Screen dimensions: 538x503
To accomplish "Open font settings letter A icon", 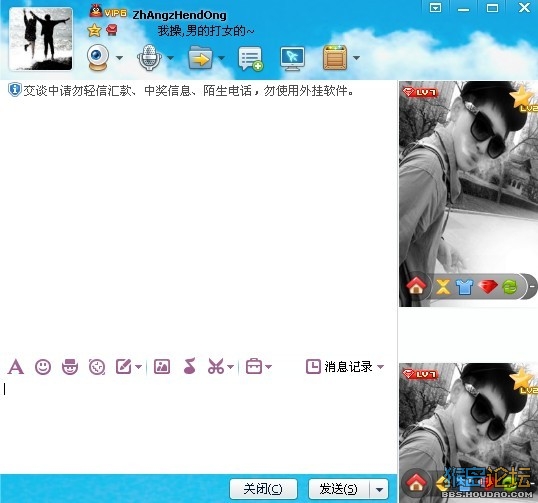I will [x=16, y=367].
